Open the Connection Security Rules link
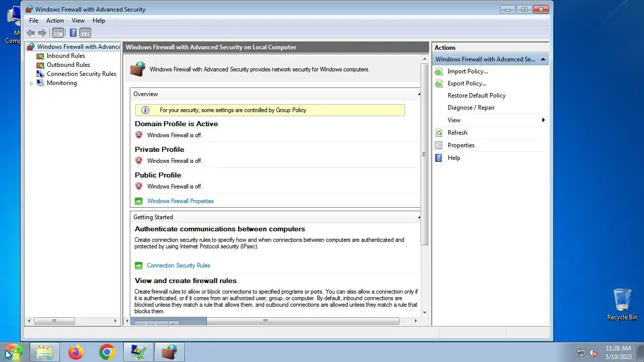Viewport: 644px width, 362px height. (179, 265)
